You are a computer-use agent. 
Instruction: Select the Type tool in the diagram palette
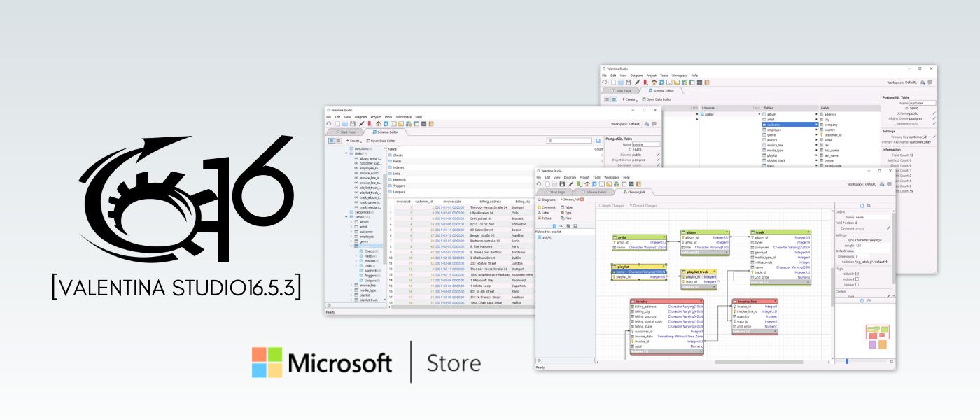pos(566,213)
